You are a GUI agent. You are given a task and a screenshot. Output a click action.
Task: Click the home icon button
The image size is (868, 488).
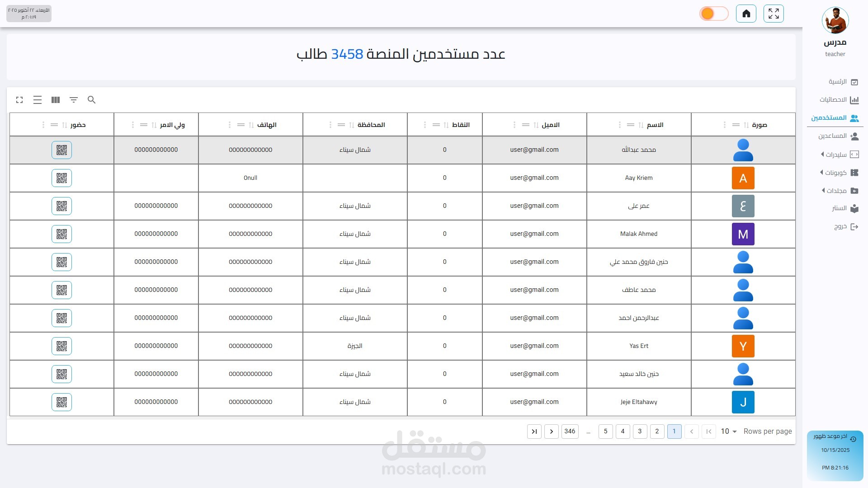pos(746,14)
